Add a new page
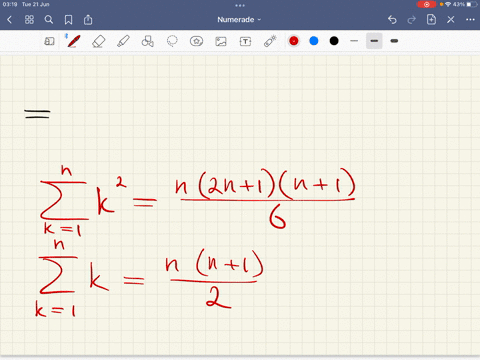 click(431, 20)
